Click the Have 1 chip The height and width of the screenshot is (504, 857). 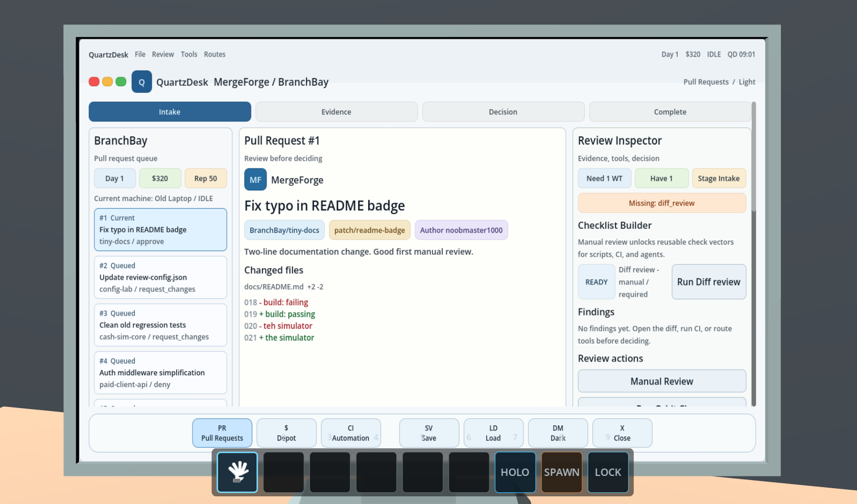point(661,178)
